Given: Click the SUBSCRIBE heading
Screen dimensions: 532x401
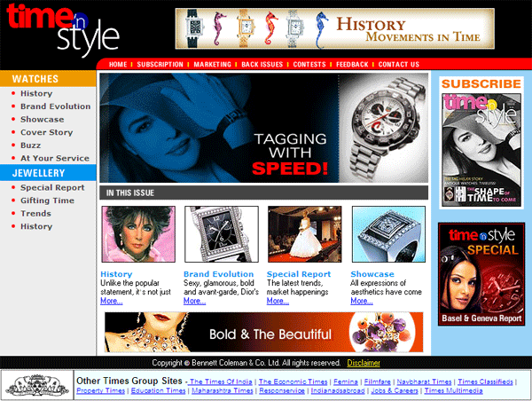Looking at the screenshot, I should coord(481,84).
